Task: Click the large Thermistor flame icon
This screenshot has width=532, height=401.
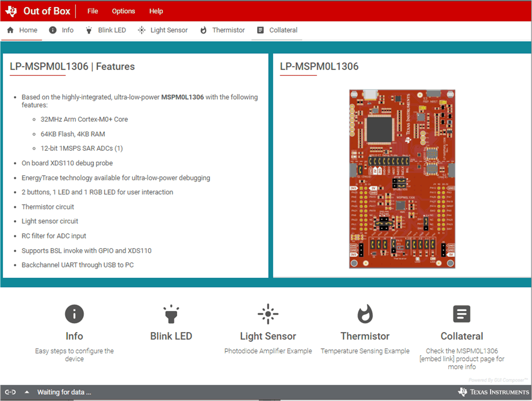Action: 365,314
